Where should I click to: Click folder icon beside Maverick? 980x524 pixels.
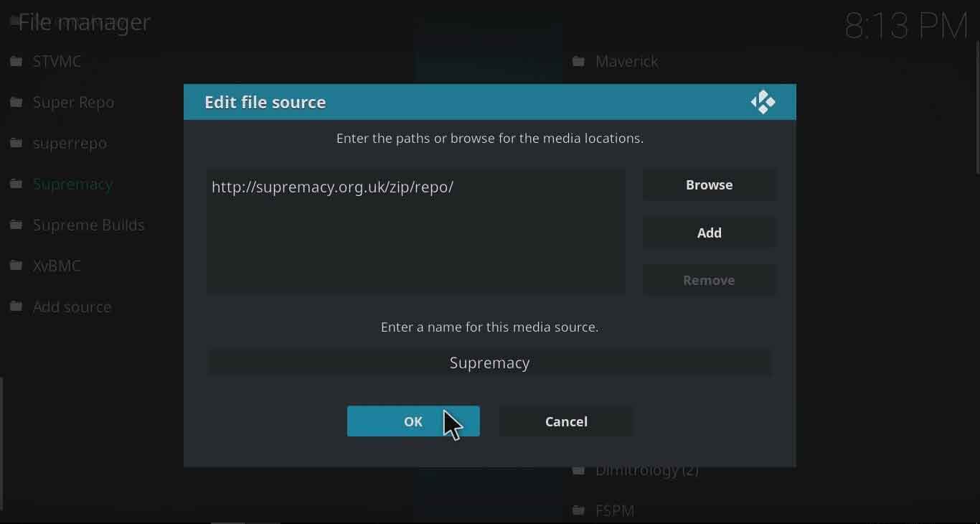(578, 62)
